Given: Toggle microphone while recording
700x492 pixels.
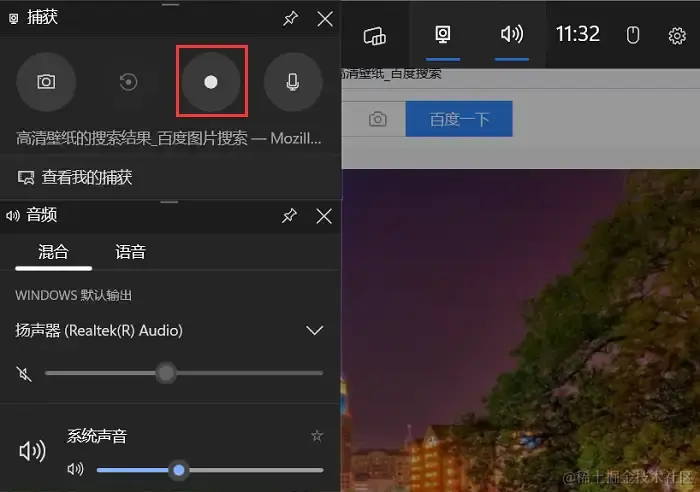Looking at the screenshot, I should pyautogui.click(x=293, y=82).
